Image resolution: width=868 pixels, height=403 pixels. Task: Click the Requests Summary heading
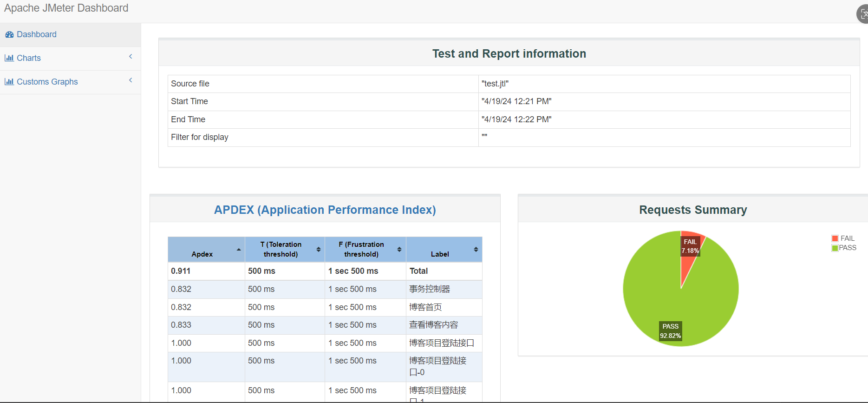click(x=693, y=210)
